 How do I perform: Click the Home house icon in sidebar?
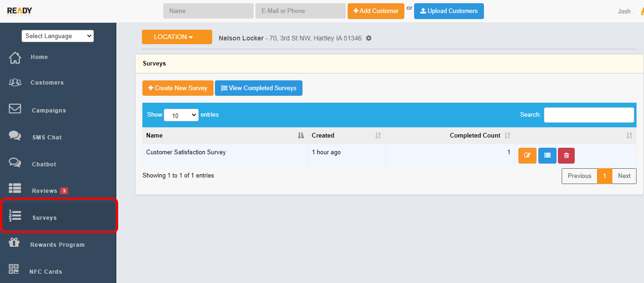click(x=15, y=58)
